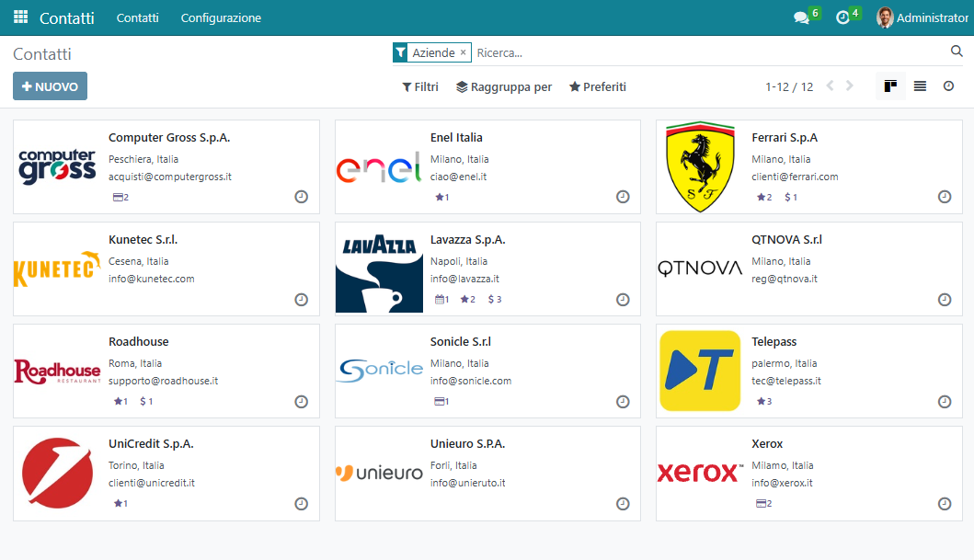
Task: Switch to activity view
Action: (948, 86)
